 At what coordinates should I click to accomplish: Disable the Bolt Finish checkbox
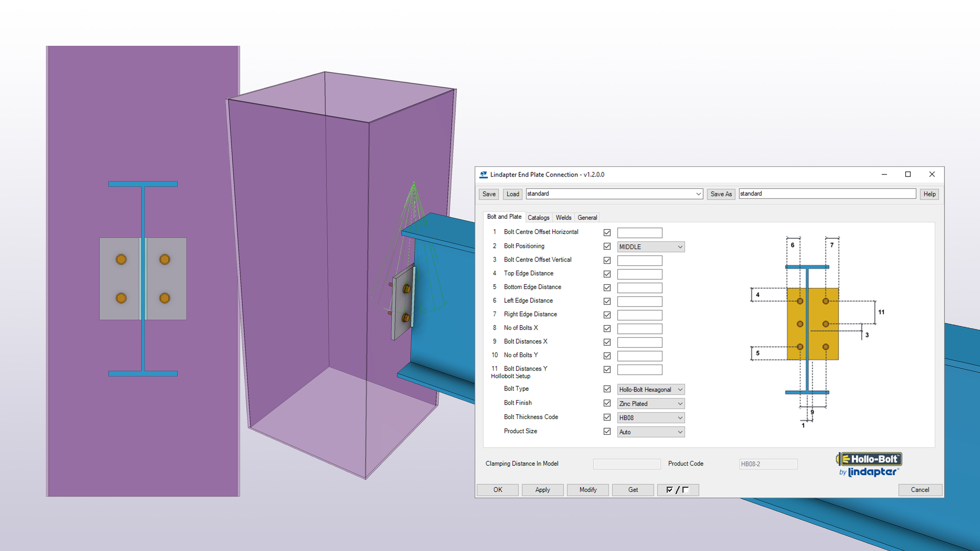[607, 403]
